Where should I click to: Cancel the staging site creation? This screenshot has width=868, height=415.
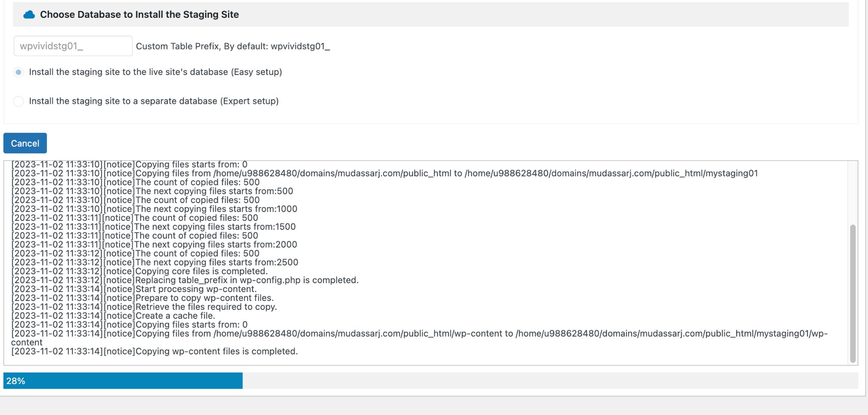(25, 143)
